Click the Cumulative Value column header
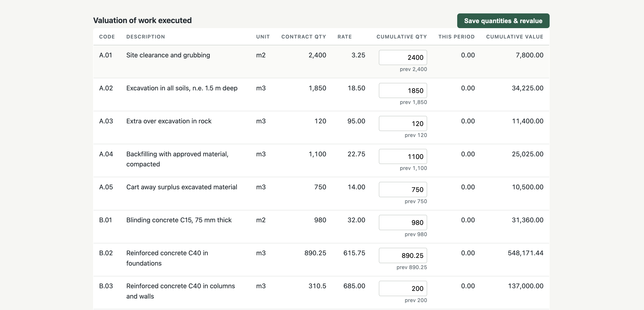Screen dimensions: 644x310 tap(515, 37)
